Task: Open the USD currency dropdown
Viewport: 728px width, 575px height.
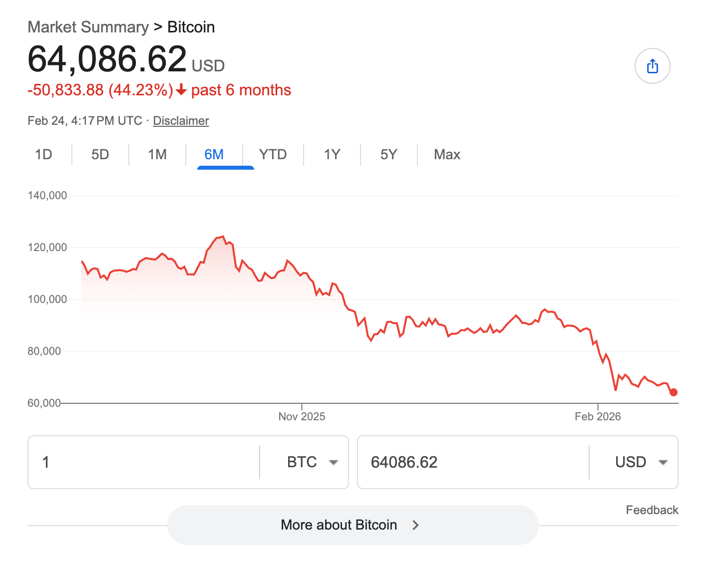Action: (641, 462)
